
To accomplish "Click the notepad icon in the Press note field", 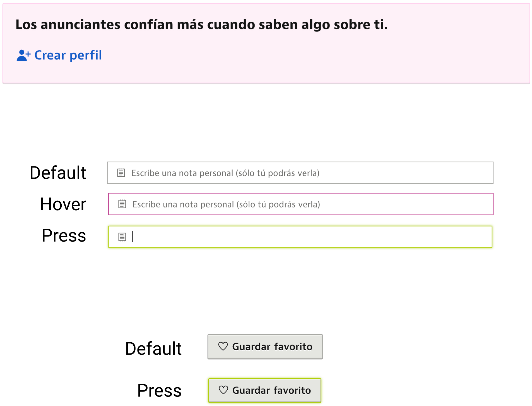I will 122,237.
